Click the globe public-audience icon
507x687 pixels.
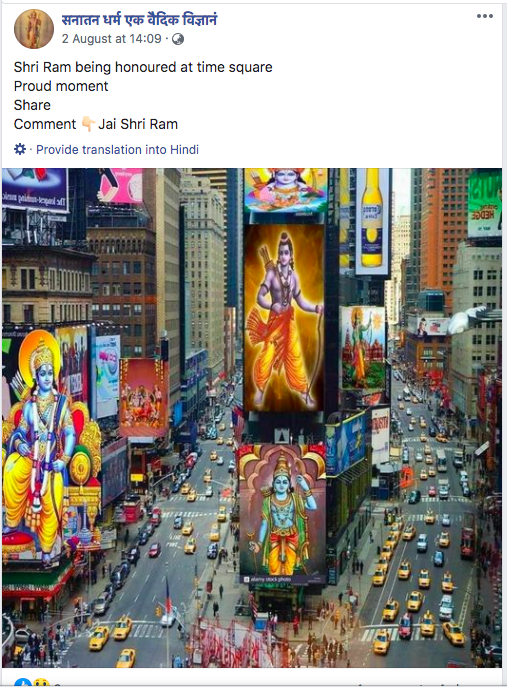(178, 39)
